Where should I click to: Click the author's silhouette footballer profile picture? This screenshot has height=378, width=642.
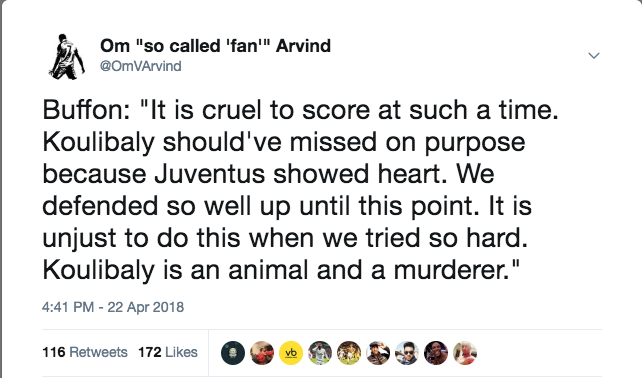coord(67,57)
